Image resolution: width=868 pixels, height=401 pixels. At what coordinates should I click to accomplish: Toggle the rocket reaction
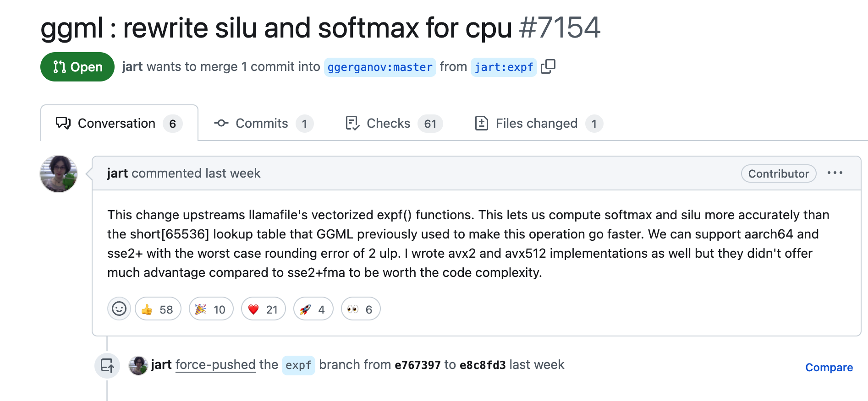[x=313, y=309]
